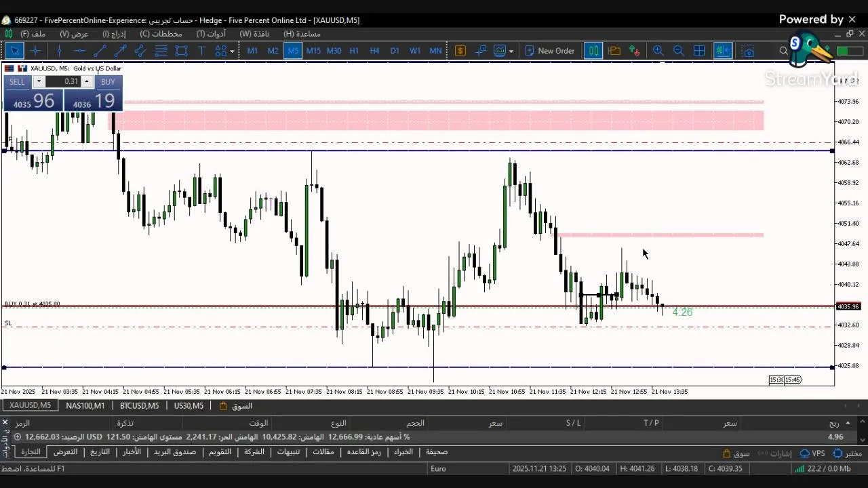The width and height of the screenshot is (868, 488).
Task: Select the XAUUSD,M5 chart tab
Action: [x=30, y=406]
